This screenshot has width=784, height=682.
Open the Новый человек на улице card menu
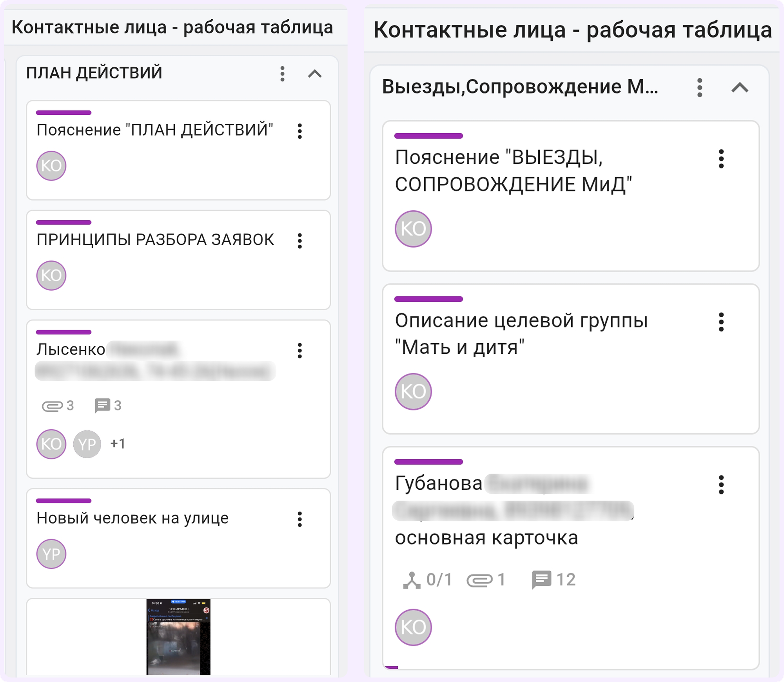coord(300,519)
